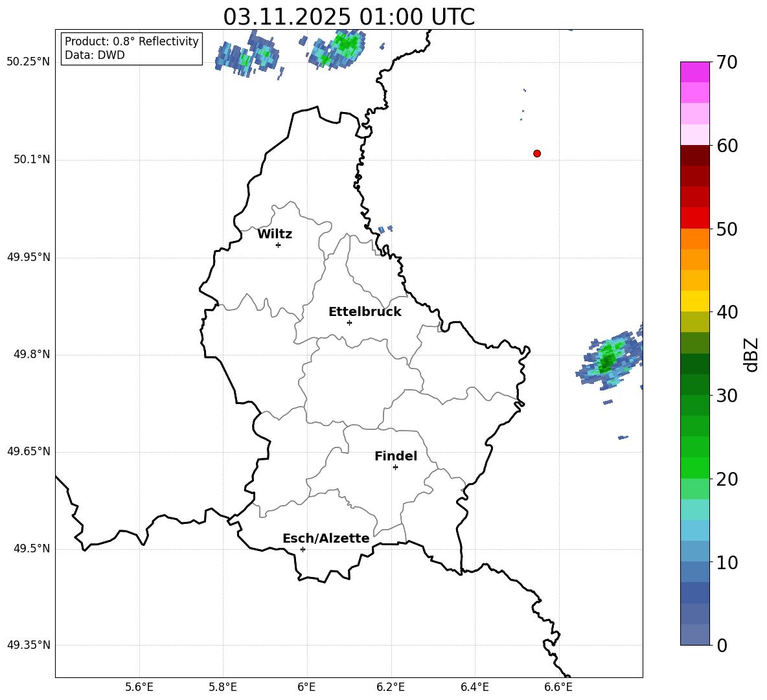Click the 10 value on colorbar
The height and width of the screenshot is (700, 767).
tap(727, 562)
